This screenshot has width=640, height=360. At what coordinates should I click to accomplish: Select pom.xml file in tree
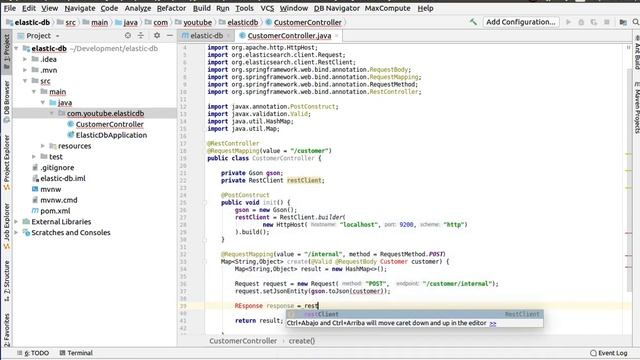click(55, 211)
